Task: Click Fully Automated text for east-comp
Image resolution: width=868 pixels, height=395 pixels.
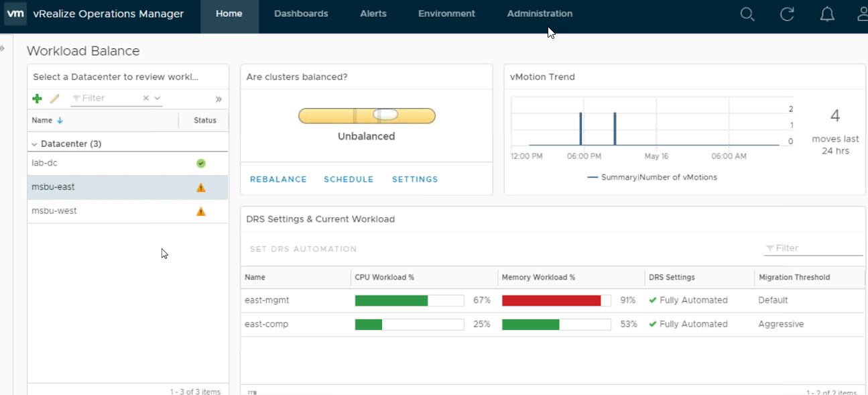Action: [694, 325]
